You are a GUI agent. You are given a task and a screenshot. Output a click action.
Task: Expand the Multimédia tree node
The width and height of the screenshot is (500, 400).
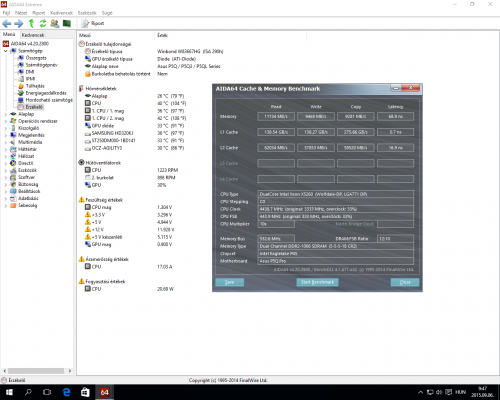pos(6,142)
